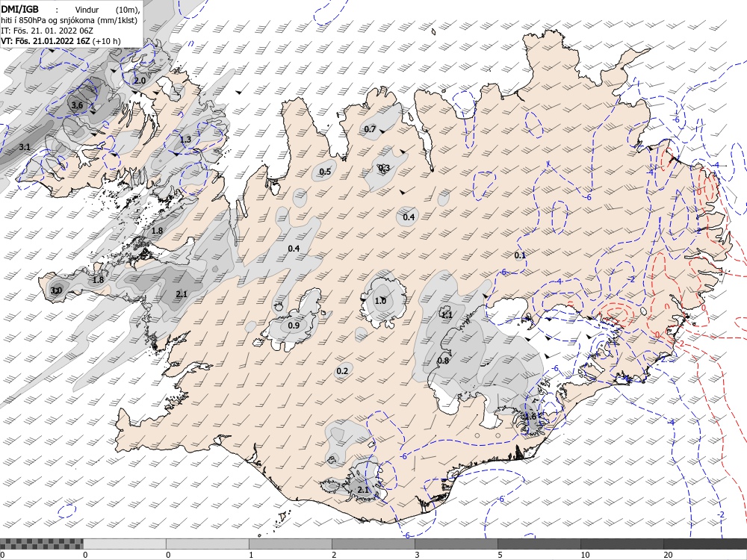Click the 2.1 value on the south coast glacier
The height and width of the screenshot is (560, 747).
[363, 490]
